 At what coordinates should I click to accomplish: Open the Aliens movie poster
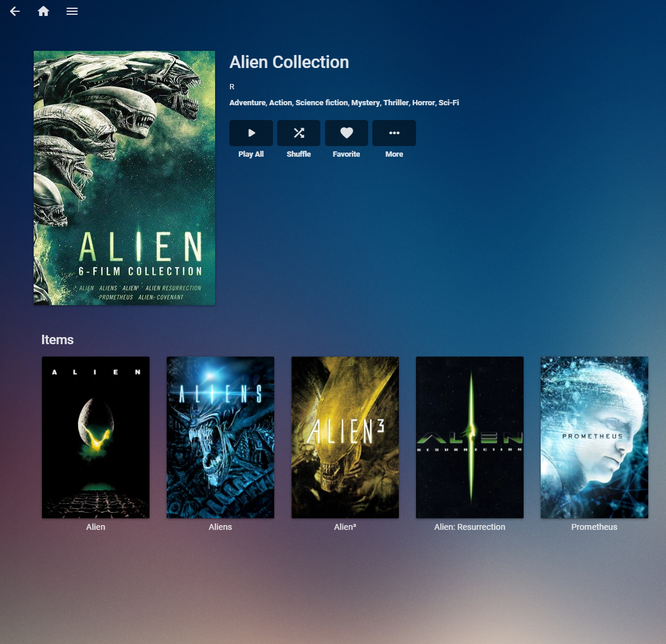[220, 438]
